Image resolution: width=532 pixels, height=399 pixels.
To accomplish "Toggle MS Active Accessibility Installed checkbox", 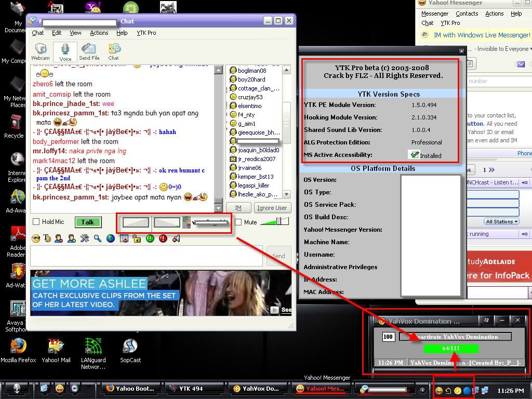I will 414,155.
